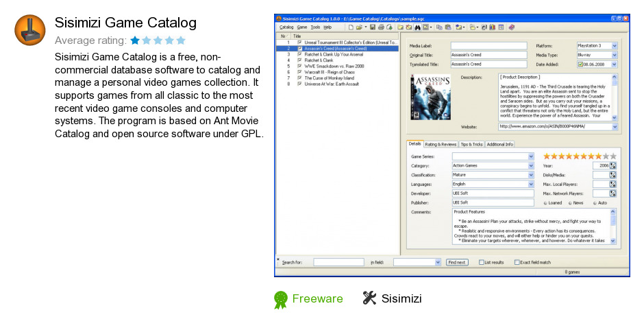Open the Catalog menu
Viewport: 644px width, 330px height.
click(286, 27)
